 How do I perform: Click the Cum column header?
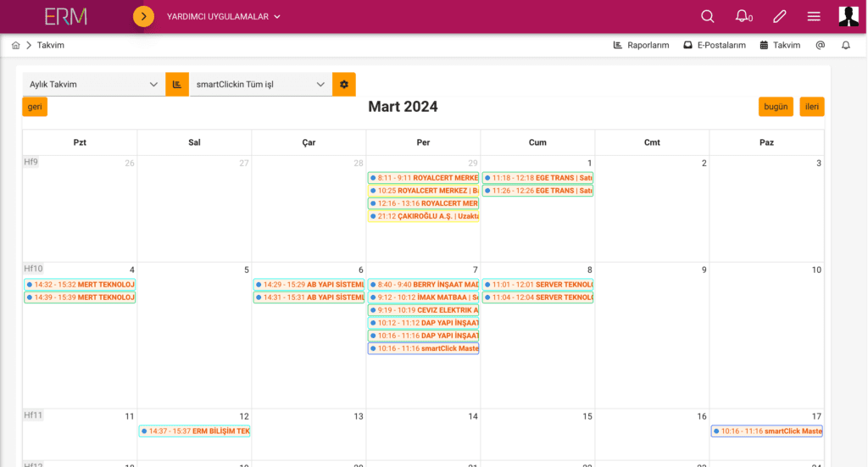pyautogui.click(x=537, y=142)
